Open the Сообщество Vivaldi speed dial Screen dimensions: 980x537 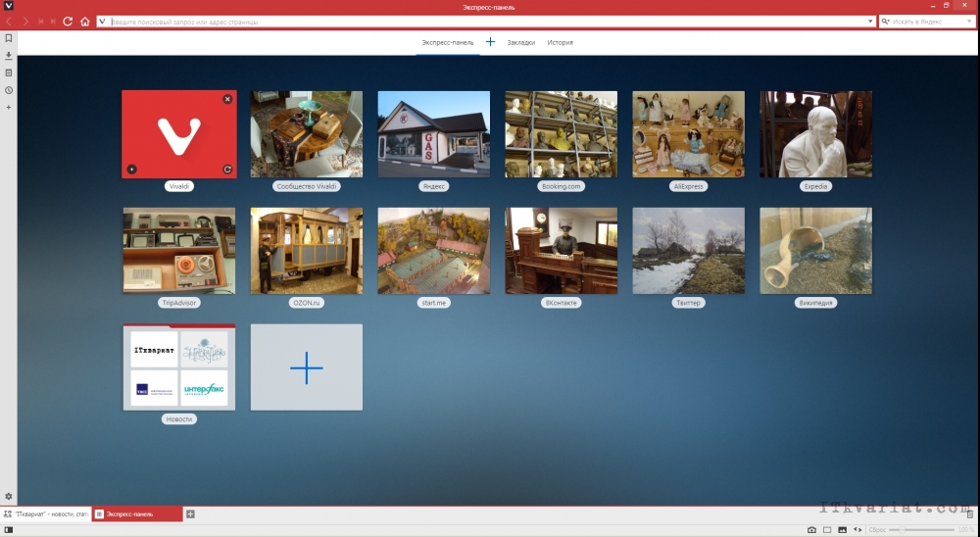point(306,134)
